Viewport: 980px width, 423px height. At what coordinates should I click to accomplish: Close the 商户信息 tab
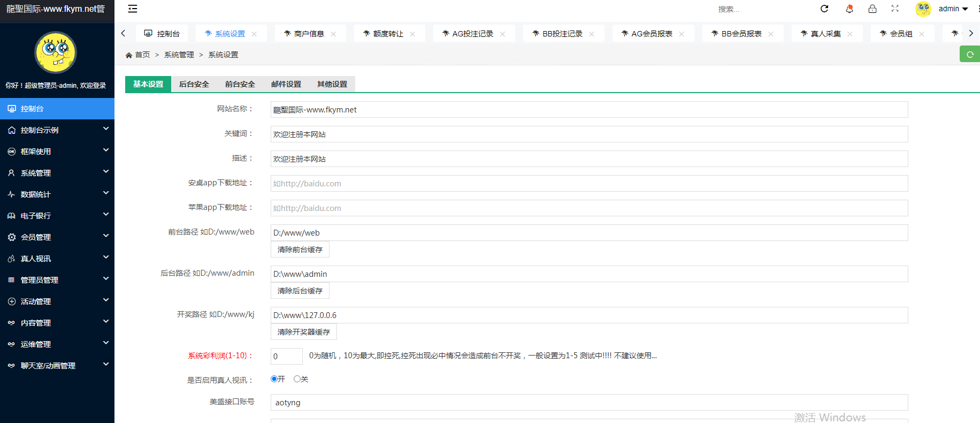tap(333, 34)
